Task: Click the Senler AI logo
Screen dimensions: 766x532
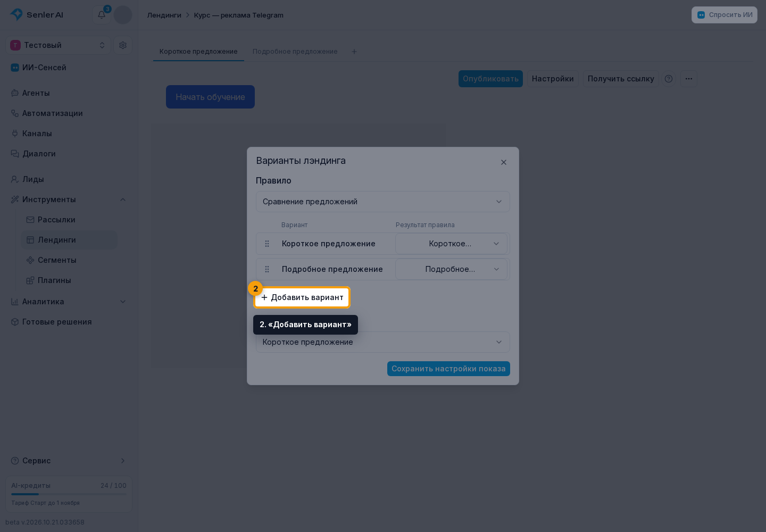Action: click(37, 15)
